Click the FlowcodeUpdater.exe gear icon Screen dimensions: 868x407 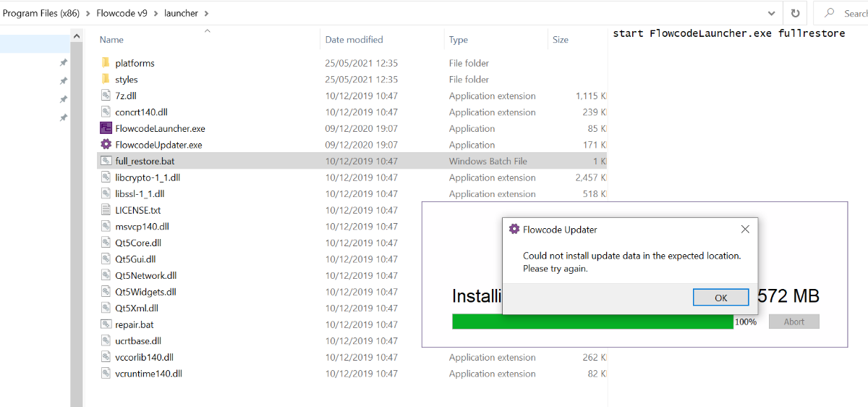pyautogui.click(x=106, y=145)
